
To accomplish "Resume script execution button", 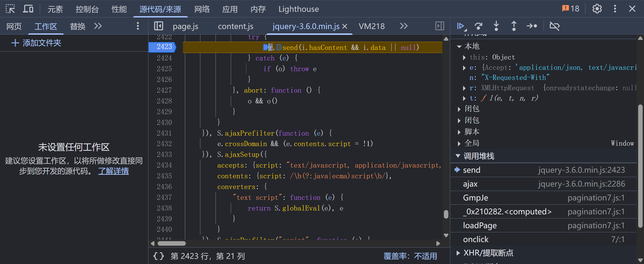I will pyautogui.click(x=460, y=26).
